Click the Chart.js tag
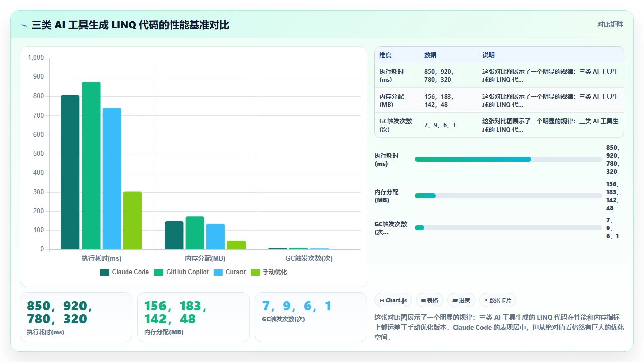Viewport: 644px width, 362px height. coord(393,300)
